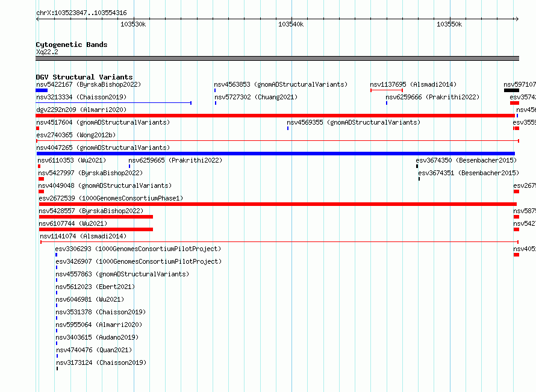The height and width of the screenshot is (392, 536).
Task: Click the red bar under nsv6107744
Action: (x=96, y=229)
